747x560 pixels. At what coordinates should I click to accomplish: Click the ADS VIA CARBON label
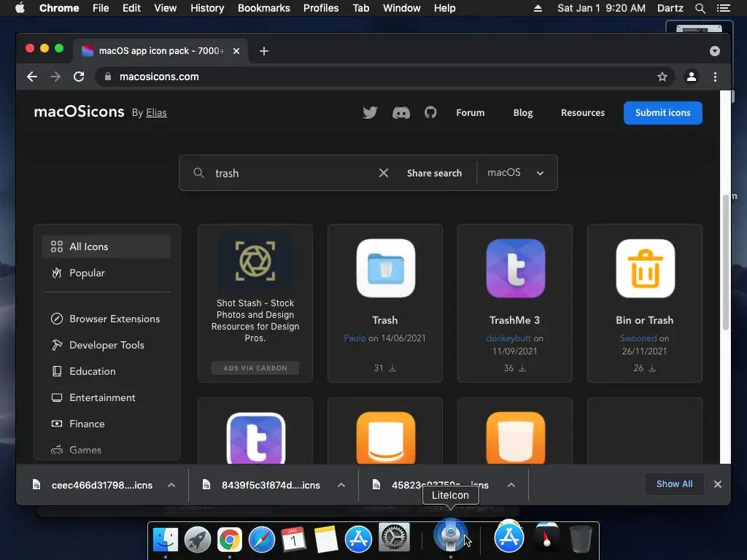255,368
